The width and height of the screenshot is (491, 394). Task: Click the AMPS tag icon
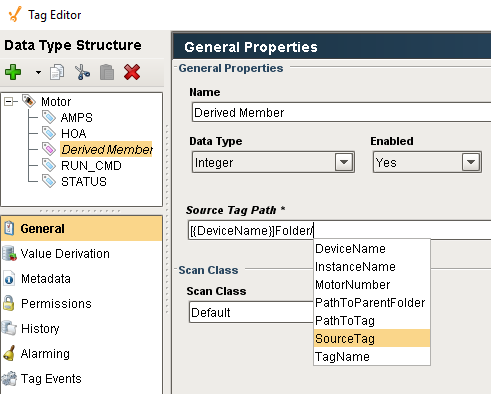[49, 117]
